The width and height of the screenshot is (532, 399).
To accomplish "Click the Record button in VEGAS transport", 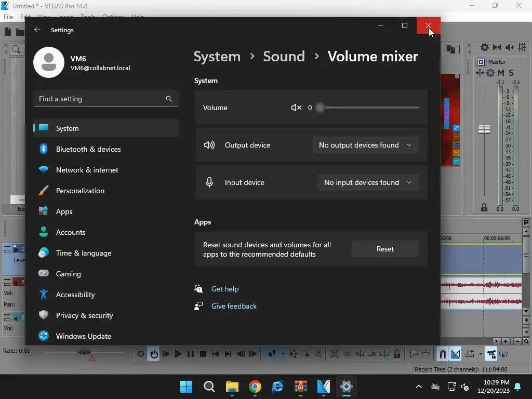I will point(140,354).
